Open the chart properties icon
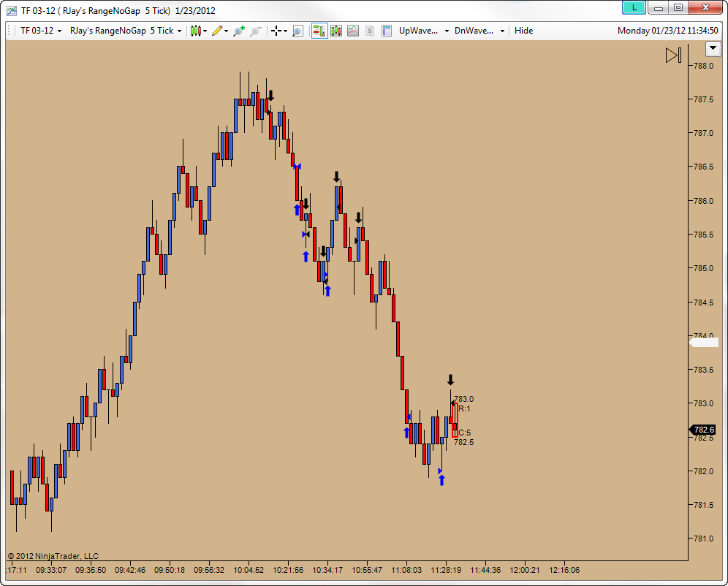 [386, 31]
